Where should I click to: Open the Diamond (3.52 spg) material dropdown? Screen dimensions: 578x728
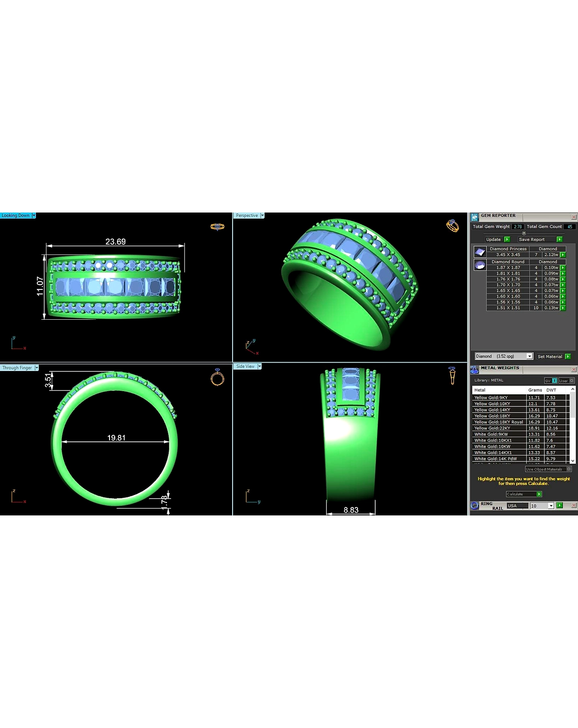[529, 357]
